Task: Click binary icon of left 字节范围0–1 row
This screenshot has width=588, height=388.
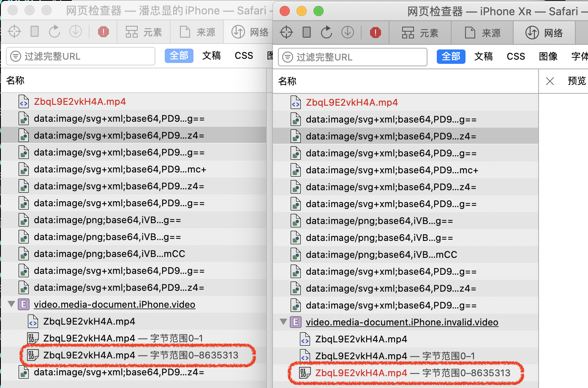Action: click(x=33, y=338)
